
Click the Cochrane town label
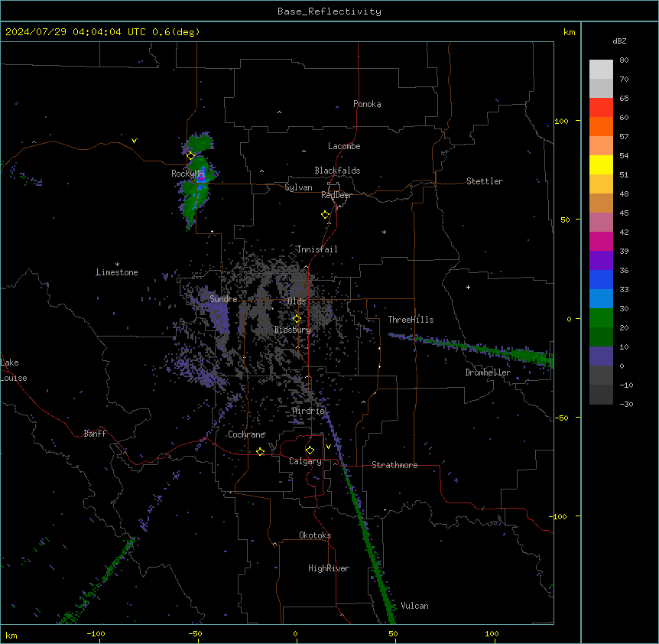(246, 434)
